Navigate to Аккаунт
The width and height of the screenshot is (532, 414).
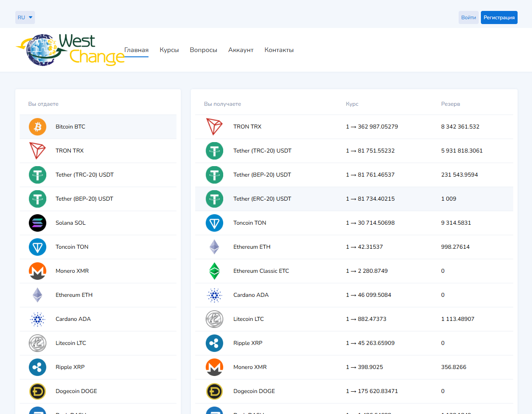(x=241, y=50)
